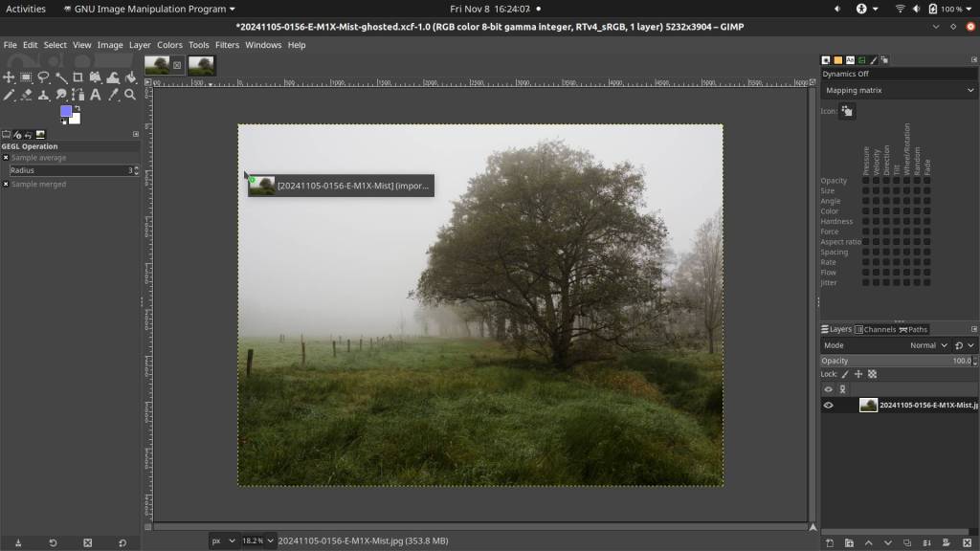Switch to the Paths tab

click(x=913, y=329)
